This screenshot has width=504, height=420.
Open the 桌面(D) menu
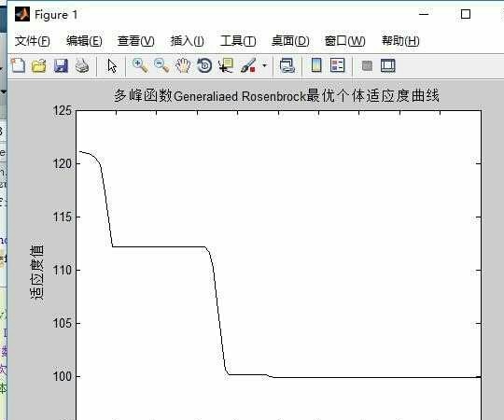point(290,41)
